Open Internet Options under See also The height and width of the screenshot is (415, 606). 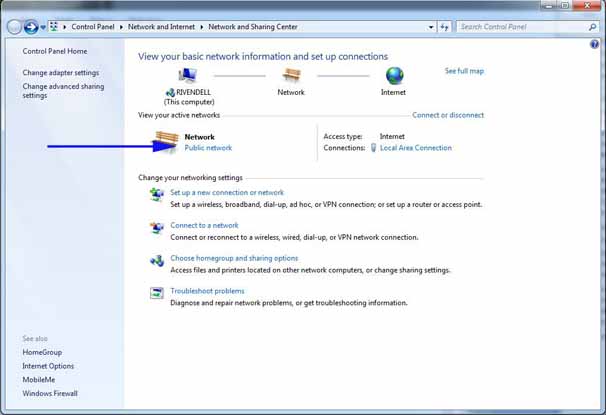click(48, 366)
